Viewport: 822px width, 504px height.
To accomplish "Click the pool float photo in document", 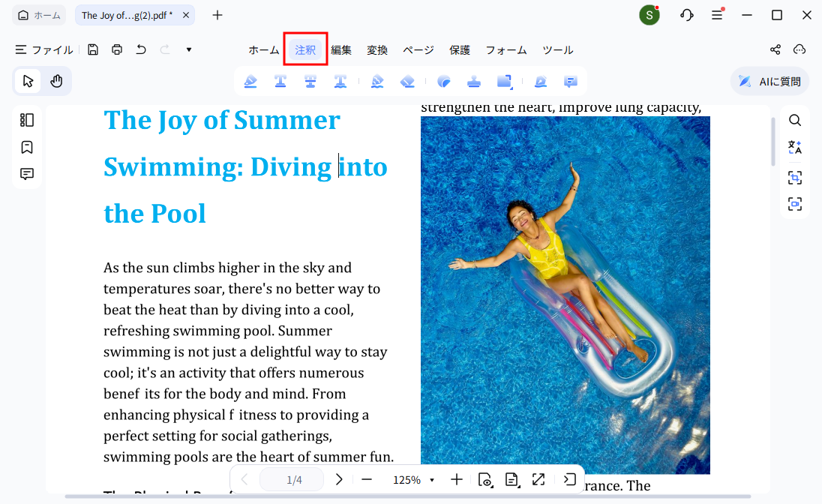I will (565, 295).
